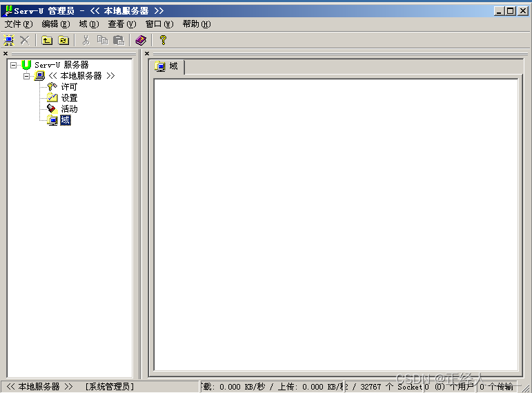Click the Serv-U title bar app icon
The height and width of the screenshot is (393, 532).
pos(8,11)
